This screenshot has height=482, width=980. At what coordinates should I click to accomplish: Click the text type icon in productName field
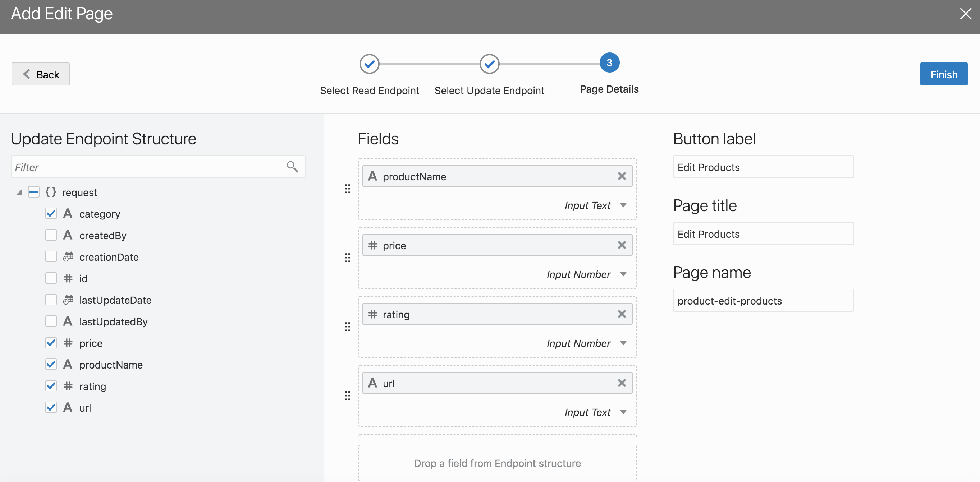[x=372, y=176]
